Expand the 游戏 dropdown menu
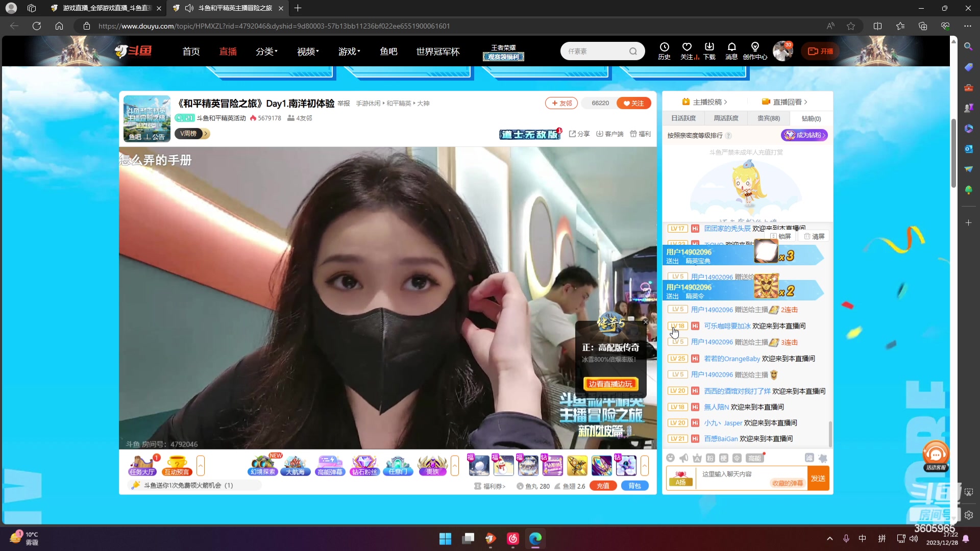This screenshot has width=980, height=551. click(x=349, y=51)
